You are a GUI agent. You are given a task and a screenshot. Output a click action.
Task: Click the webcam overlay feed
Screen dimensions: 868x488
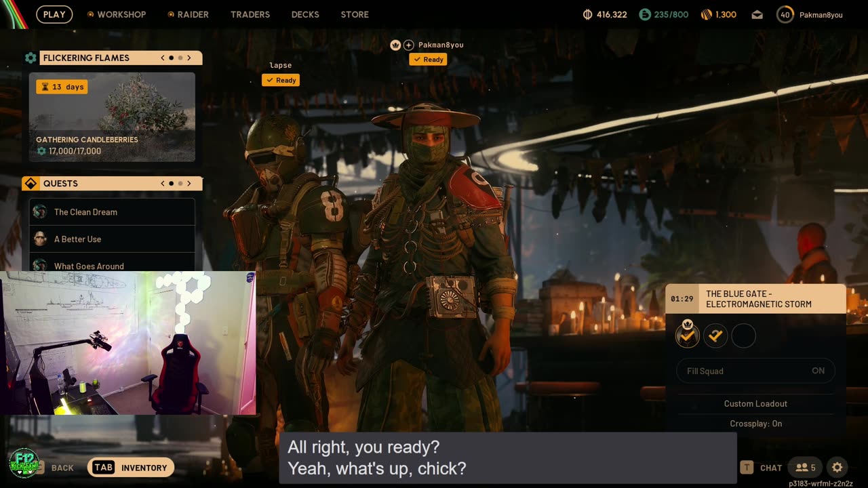128,343
